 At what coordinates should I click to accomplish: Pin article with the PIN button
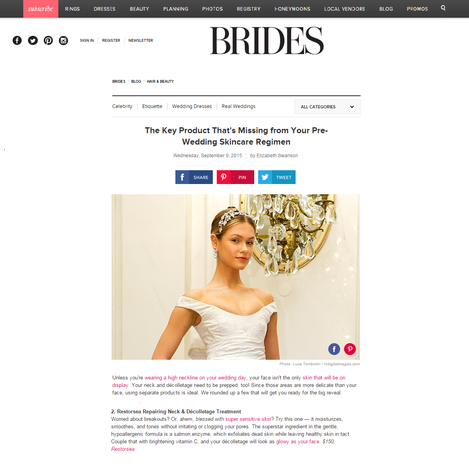(235, 177)
